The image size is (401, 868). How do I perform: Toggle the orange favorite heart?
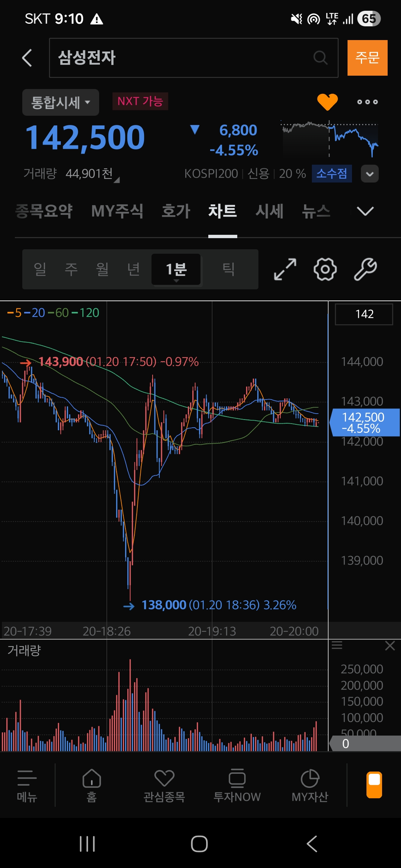(327, 102)
